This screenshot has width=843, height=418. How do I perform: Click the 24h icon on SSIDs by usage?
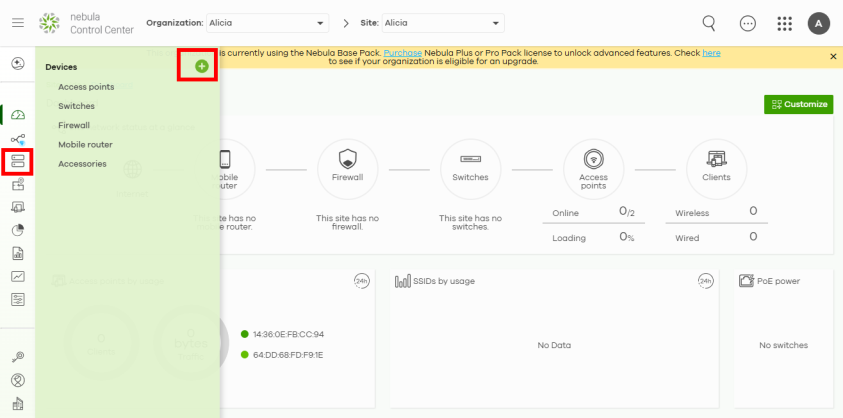pos(705,281)
